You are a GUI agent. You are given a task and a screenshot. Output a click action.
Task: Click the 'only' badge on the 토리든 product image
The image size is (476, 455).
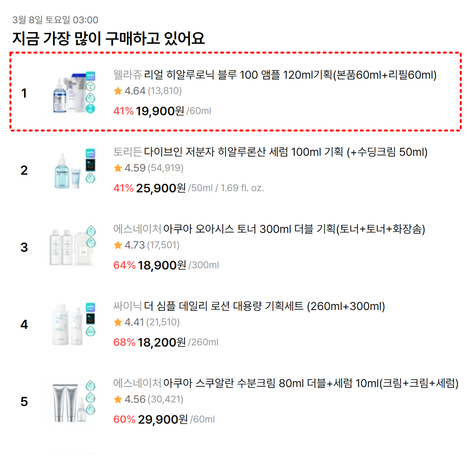point(90,153)
